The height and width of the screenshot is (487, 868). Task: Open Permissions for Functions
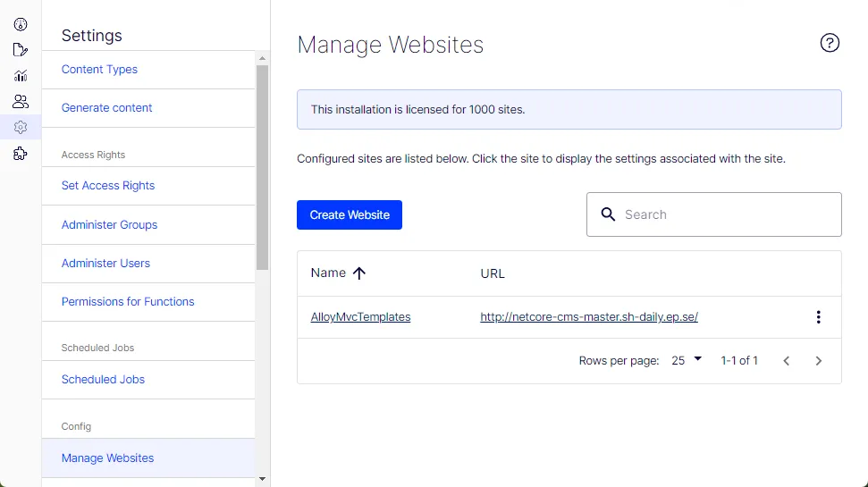pos(128,302)
